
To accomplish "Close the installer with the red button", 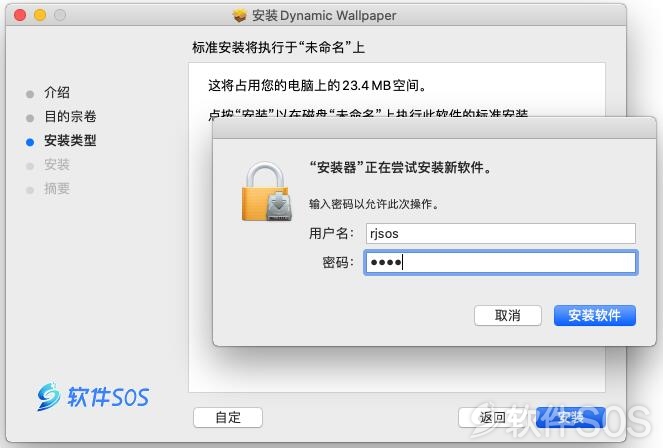I will 20,15.
